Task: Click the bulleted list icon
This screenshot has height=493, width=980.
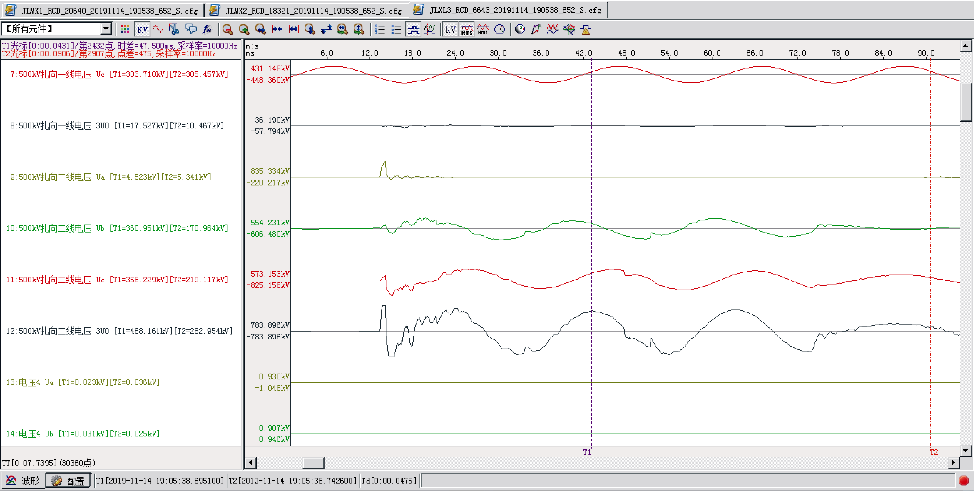Action: [x=396, y=29]
